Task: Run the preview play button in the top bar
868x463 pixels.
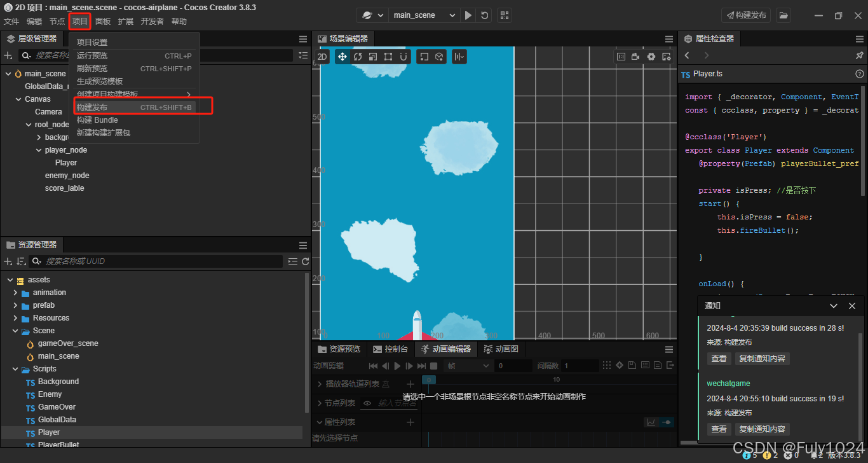Action: (468, 15)
